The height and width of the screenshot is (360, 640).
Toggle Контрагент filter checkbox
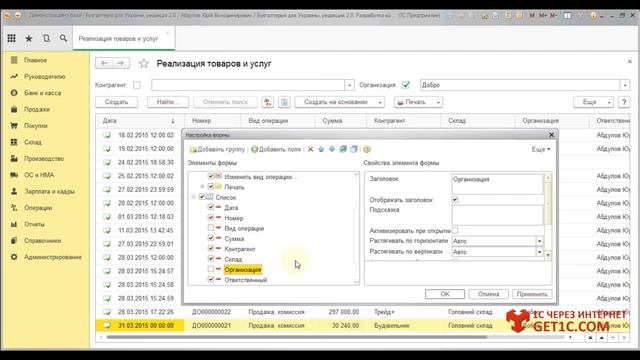click(137, 85)
